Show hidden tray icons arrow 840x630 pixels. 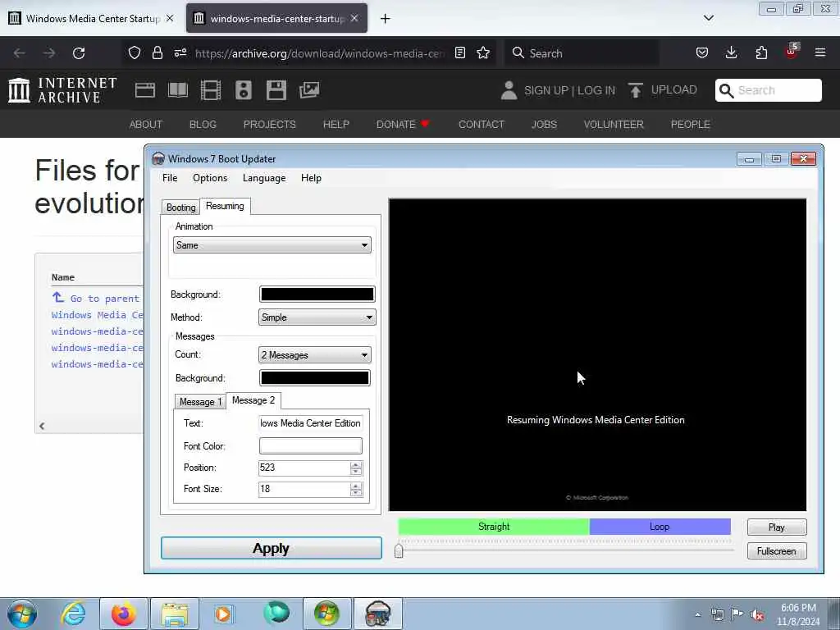(697, 614)
